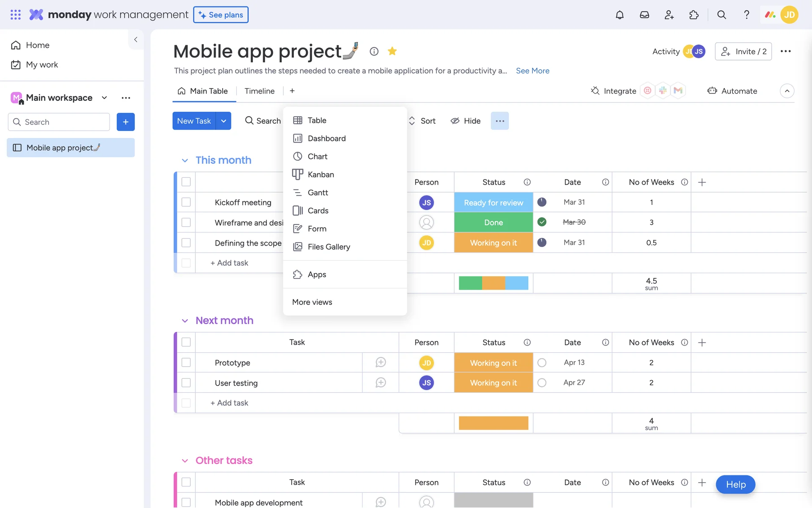Collapse the This month group
Screen dimensions: 812x508
185,160
